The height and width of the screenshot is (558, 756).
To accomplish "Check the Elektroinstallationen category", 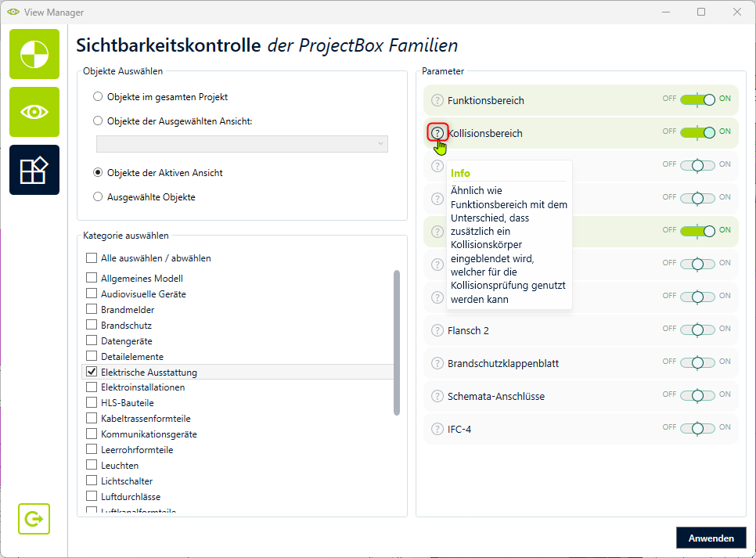I will point(92,387).
